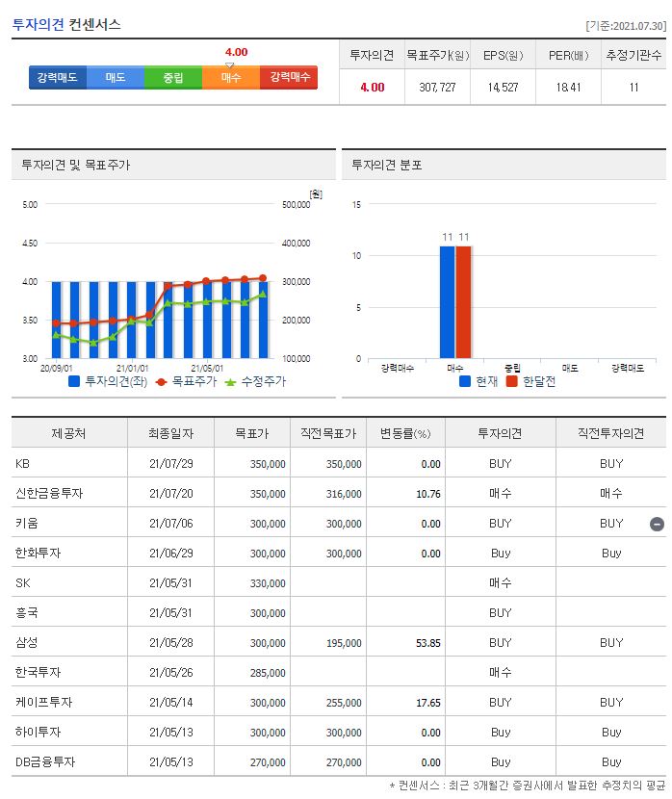Click the green 중립 rating segment
Screen dimensions: 672x799
[x=173, y=77]
